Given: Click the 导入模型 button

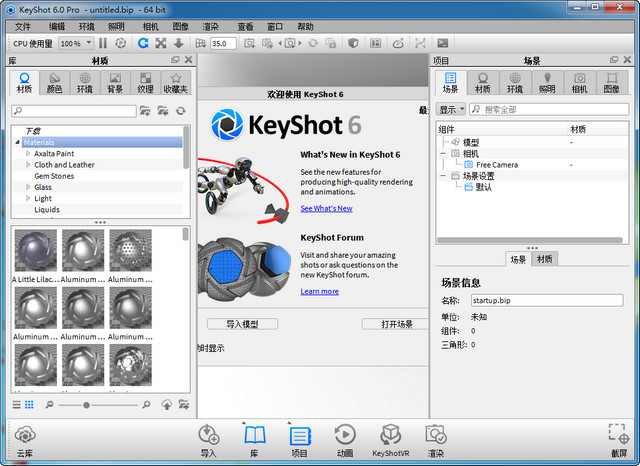Looking at the screenshot, I should pos(242,324).
